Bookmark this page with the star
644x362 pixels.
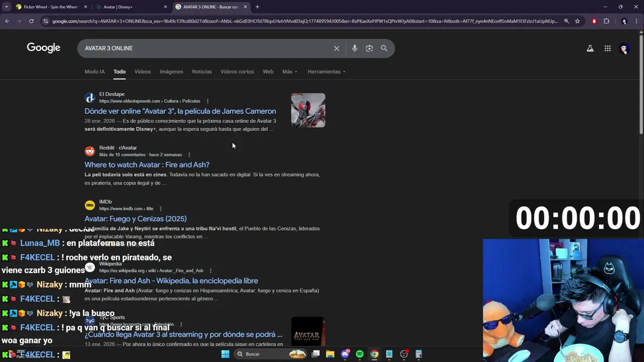(x=578, y=21)
